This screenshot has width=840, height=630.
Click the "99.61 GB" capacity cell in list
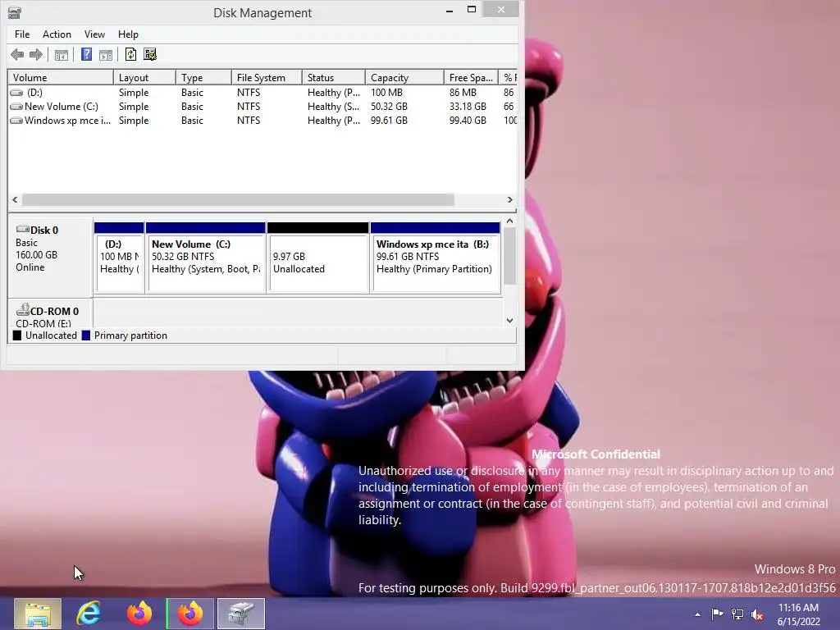(389, 121)
